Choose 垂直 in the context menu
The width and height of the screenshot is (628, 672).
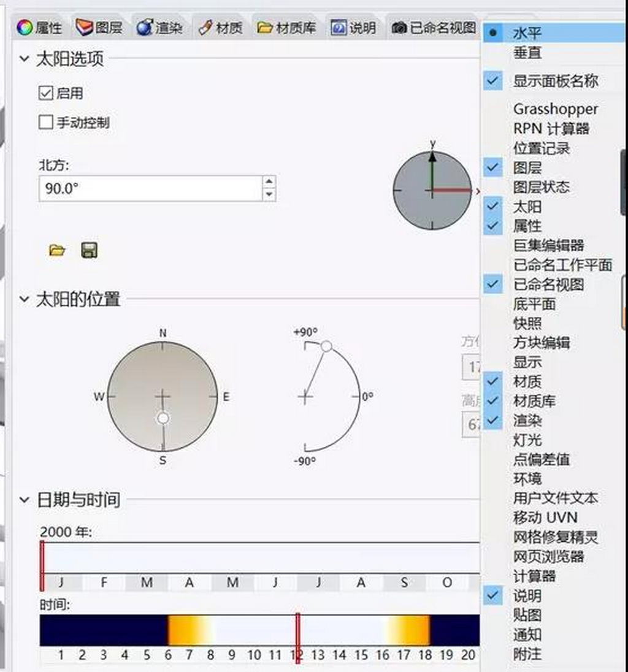pyautogui.click(x=527, y=53)
